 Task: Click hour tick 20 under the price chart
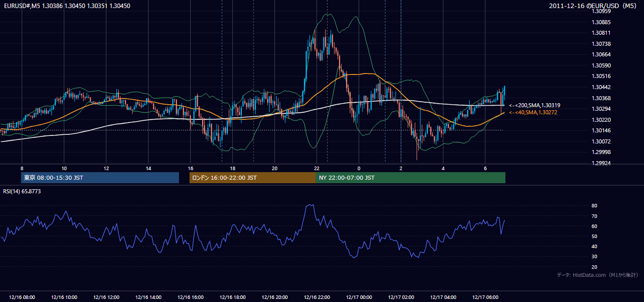tap(275, 168)
